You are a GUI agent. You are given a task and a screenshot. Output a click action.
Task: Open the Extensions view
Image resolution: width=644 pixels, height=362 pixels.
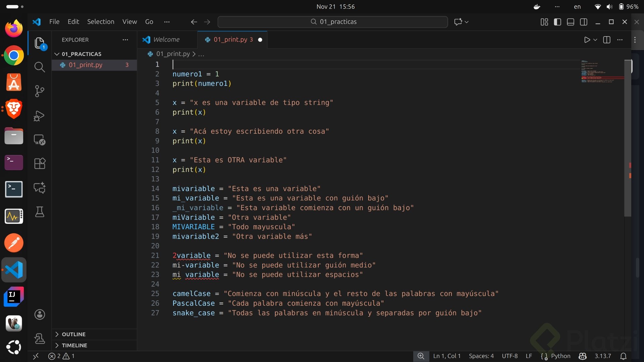tap(40, 164)
